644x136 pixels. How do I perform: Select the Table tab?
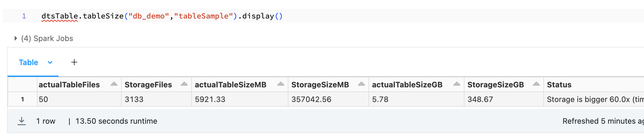pos(28,62)
